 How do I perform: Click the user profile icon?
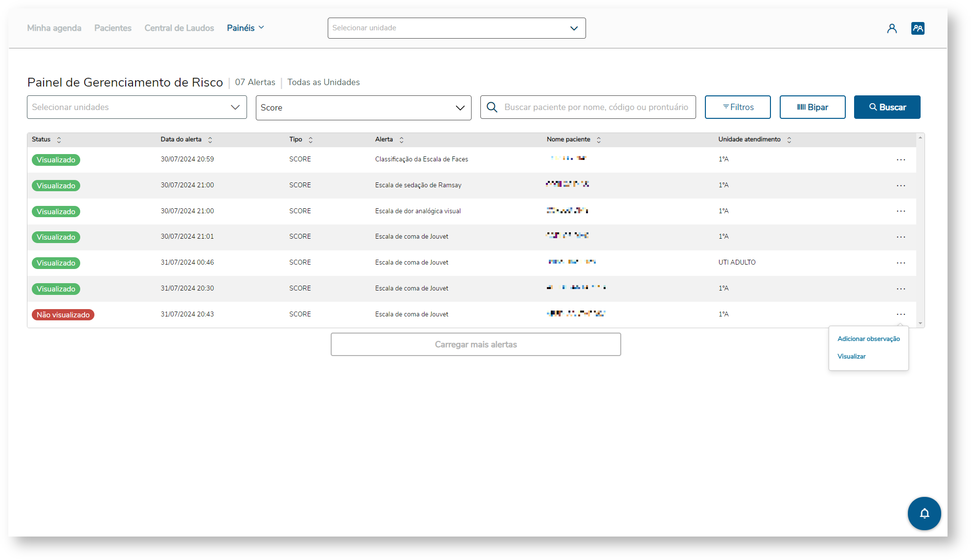pos(892,28)
